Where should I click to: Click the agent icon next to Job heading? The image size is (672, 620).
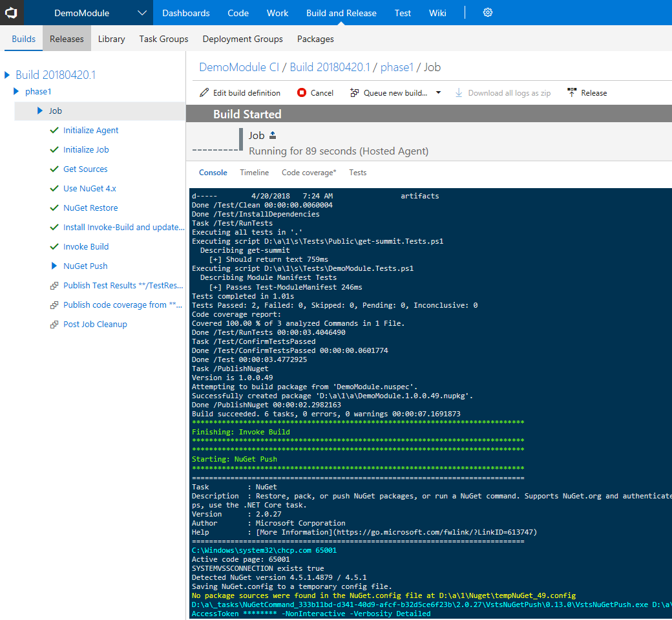click(273, 136)
